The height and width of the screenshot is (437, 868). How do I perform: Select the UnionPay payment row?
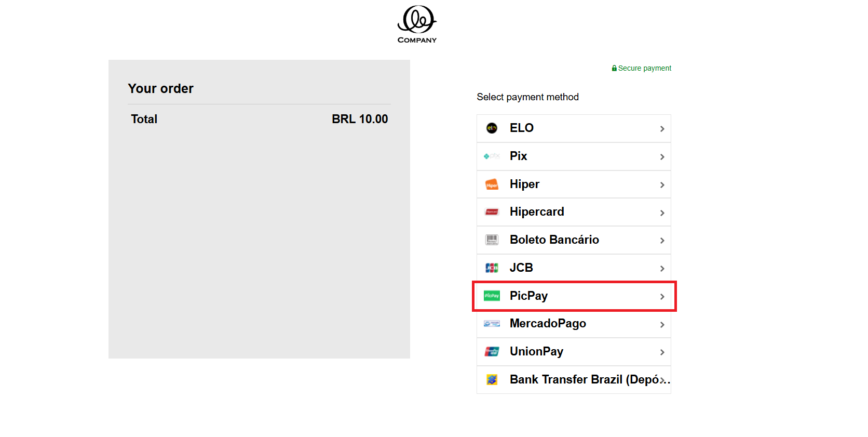[x=571, y=351]
